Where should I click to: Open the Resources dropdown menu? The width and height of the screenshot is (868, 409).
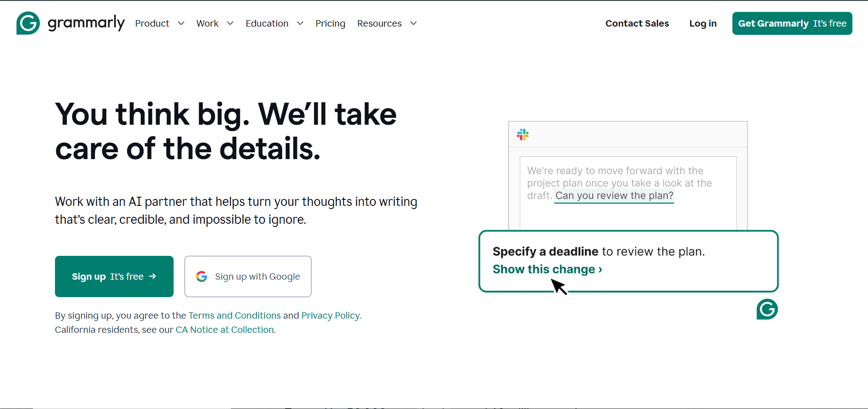(x=386, y=23)
